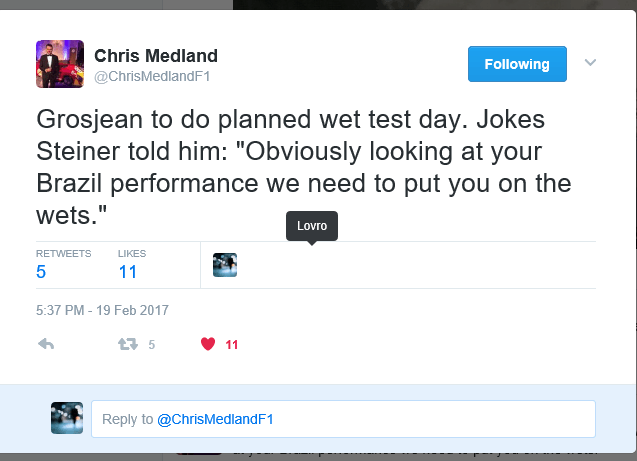
Task: Click the Reply to @ChrisMedlandF1 text field
Action: [343, 419]
